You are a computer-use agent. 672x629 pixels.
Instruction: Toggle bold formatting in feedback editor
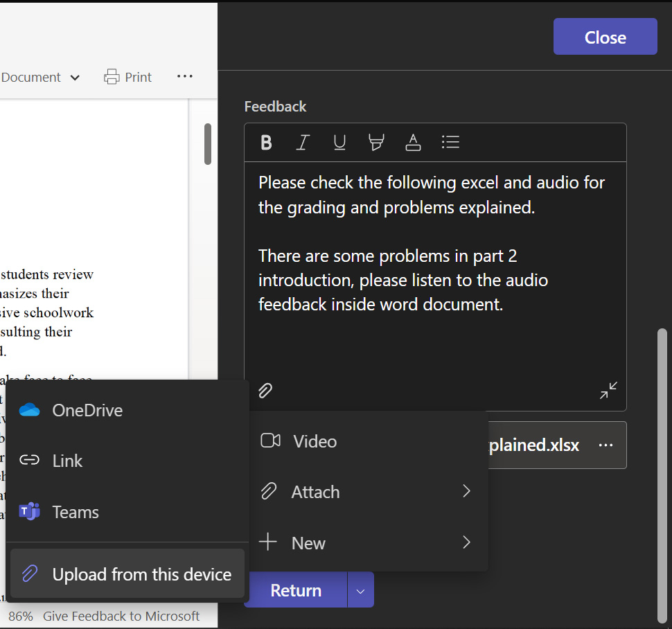[266, 143]
